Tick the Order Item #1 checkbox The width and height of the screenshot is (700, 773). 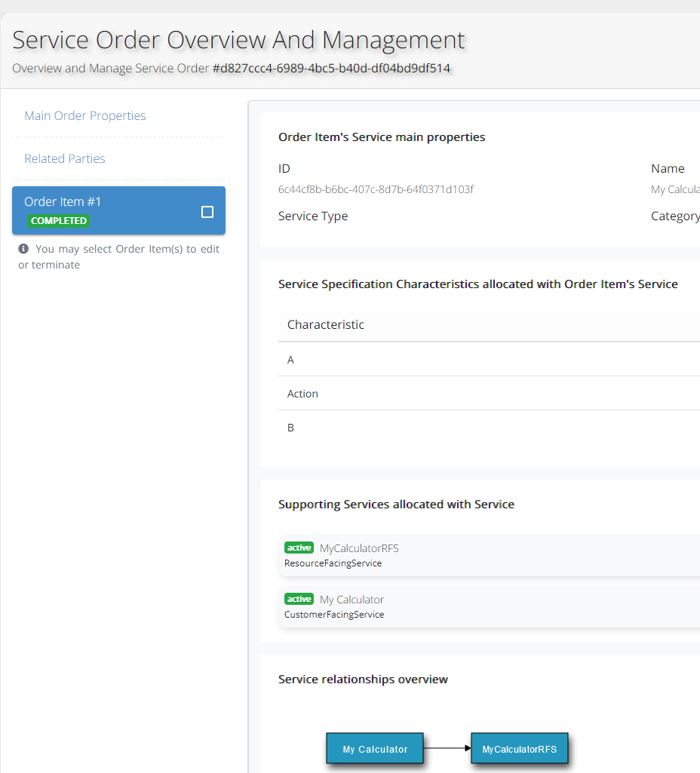[x=207, y=212]
